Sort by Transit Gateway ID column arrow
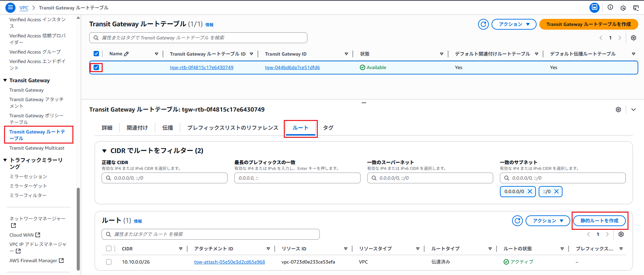The height and width of the screenshot is (275, 644). click(x=346, y=54)
